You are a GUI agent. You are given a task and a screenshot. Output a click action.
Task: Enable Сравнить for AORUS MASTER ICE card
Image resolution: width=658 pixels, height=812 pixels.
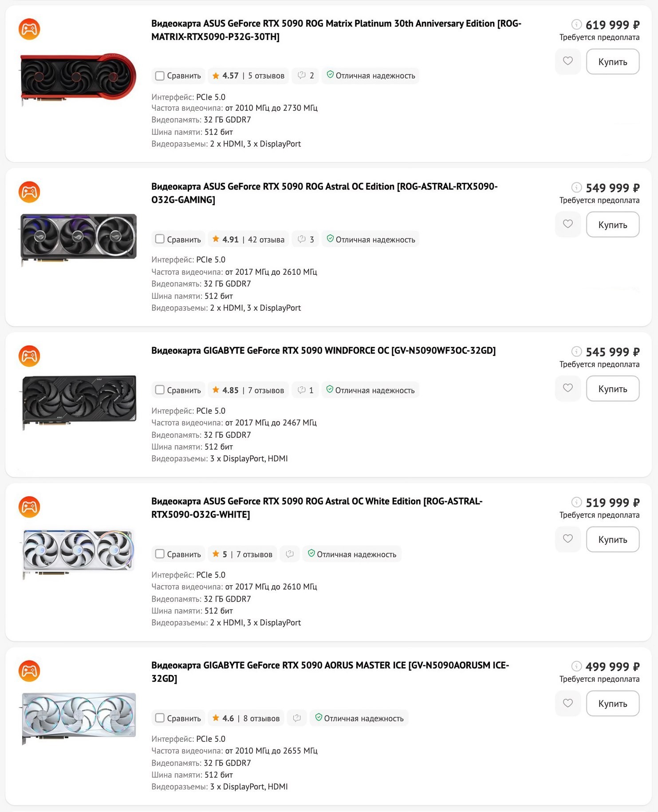(160, 718)
